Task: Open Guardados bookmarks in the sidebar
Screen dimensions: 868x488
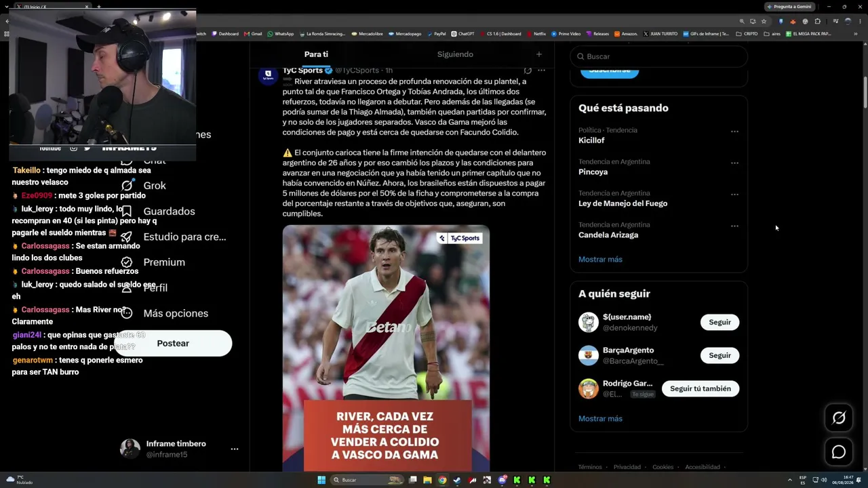Action: [157, 211]
